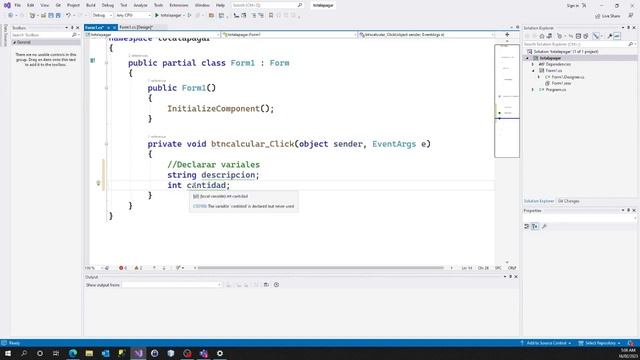
Task: Open the Project menu
Action: point(73,5)
